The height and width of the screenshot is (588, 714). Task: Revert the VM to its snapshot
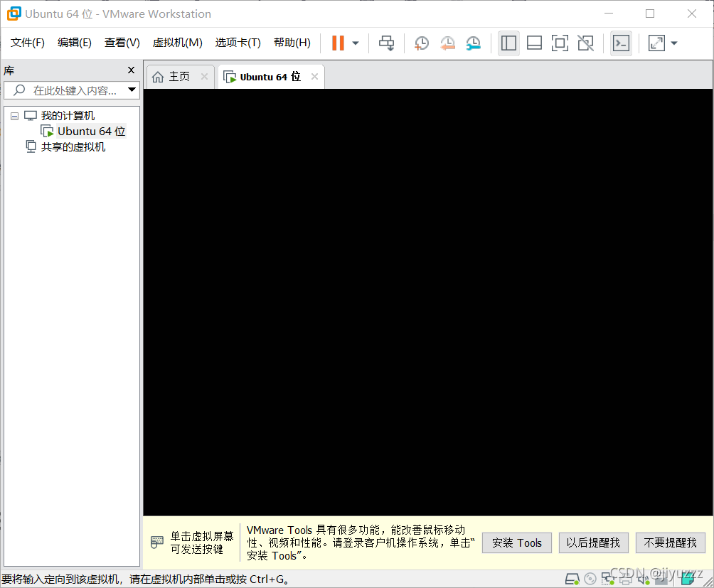pos(447,43)
